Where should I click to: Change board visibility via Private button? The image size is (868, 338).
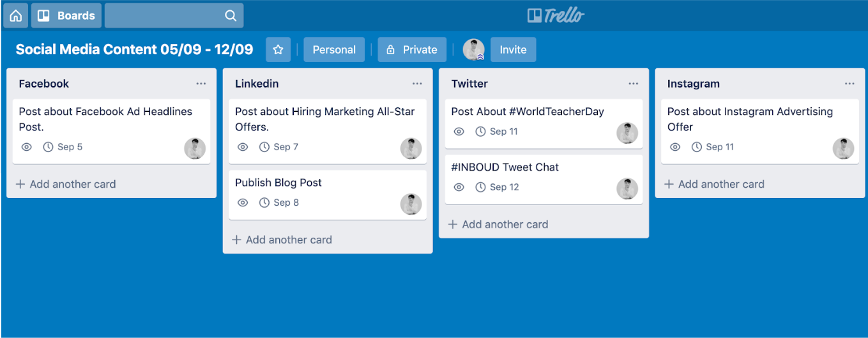[x=412, y=50]
